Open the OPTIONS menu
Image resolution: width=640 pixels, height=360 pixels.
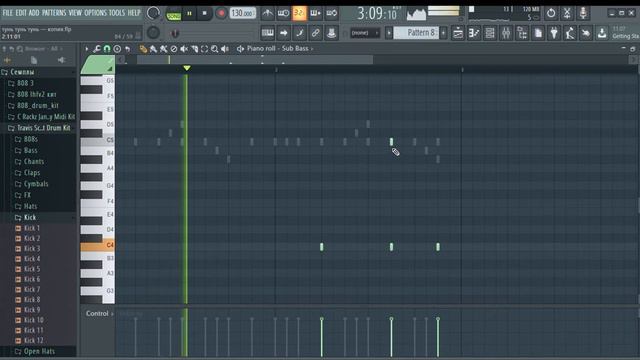coord(96,13)
